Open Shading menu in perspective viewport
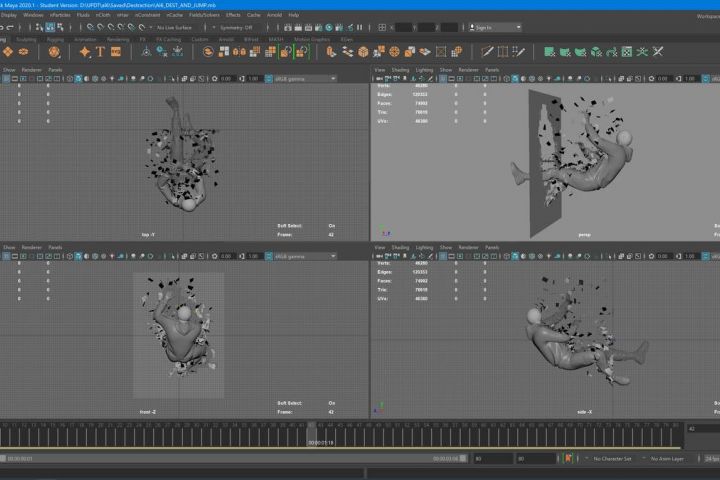This screenshot has width=720, height=480. pos(400,69)
